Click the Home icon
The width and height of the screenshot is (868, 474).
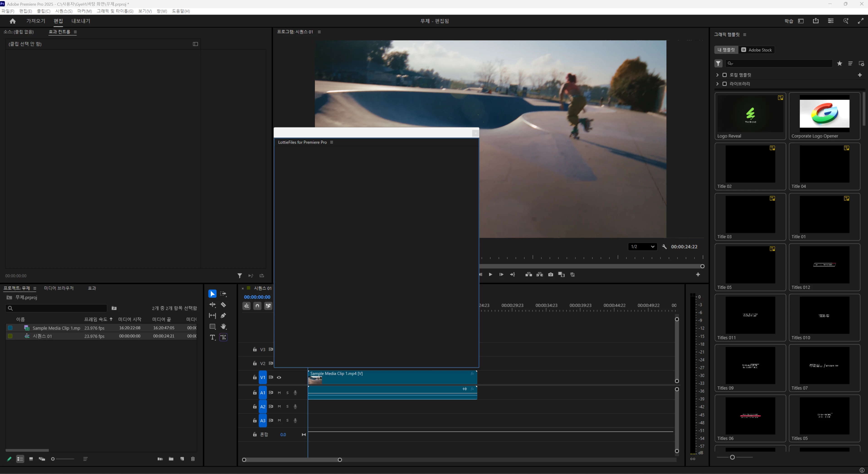(13, 21)
